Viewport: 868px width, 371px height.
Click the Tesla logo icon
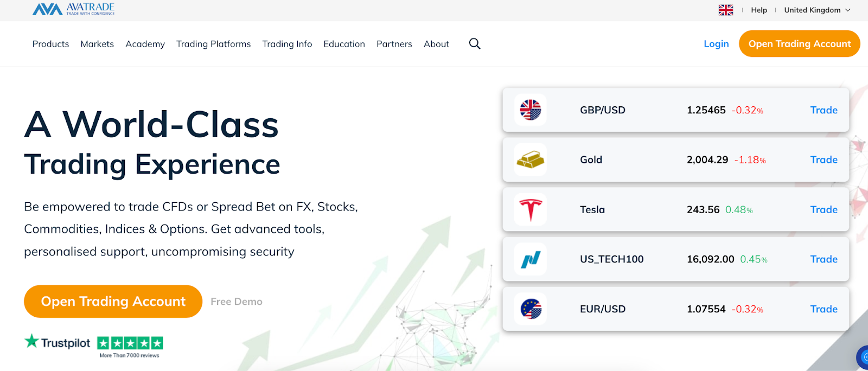(x=531, y=210)
